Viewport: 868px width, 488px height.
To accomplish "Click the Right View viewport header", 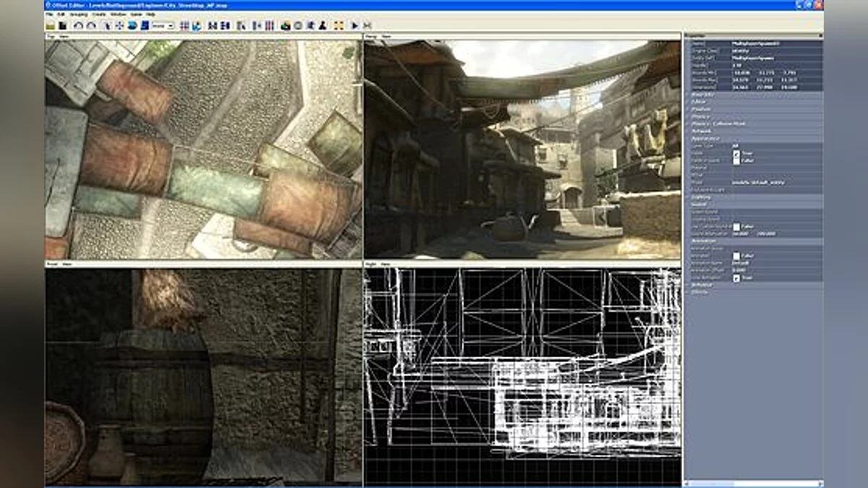I will pos(522,265).
